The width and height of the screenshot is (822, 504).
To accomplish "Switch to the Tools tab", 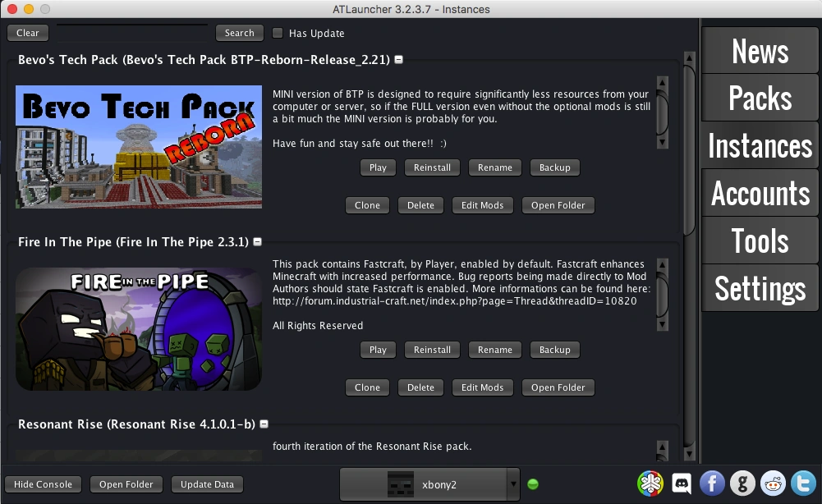I will (760, 241).
